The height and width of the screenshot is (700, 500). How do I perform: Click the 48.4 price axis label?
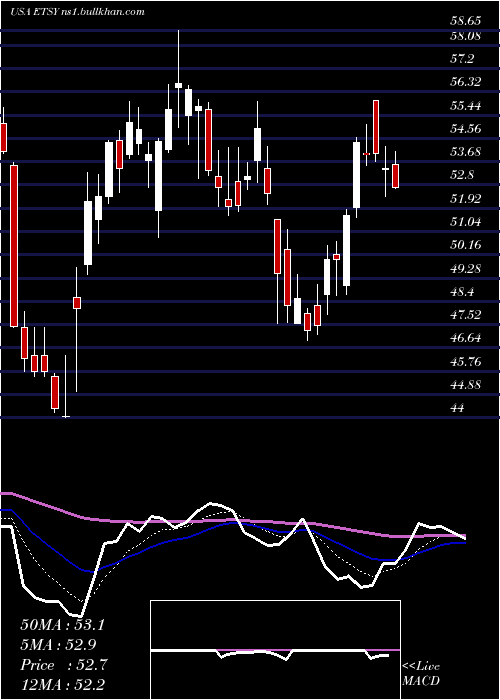click(x=463, y=292)
